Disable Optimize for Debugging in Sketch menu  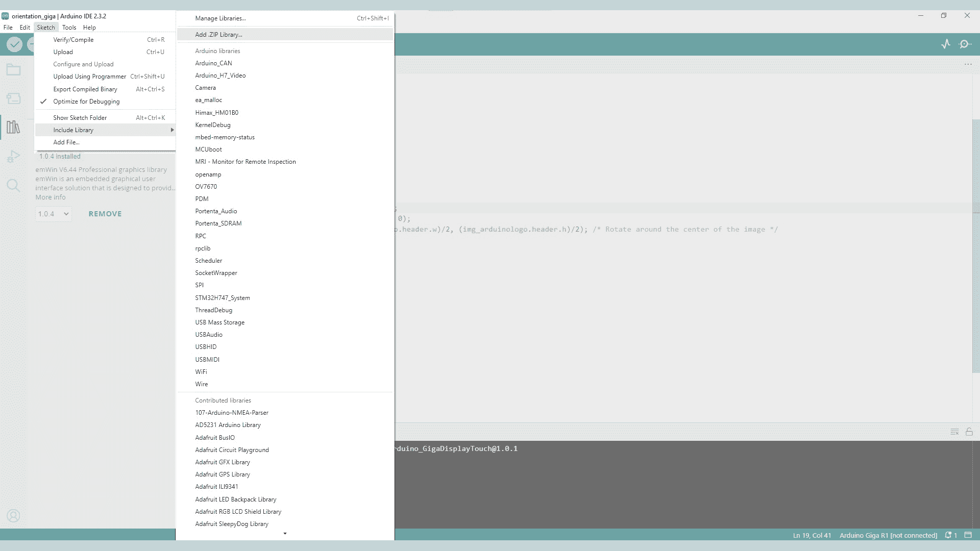[x=87, y=101]
